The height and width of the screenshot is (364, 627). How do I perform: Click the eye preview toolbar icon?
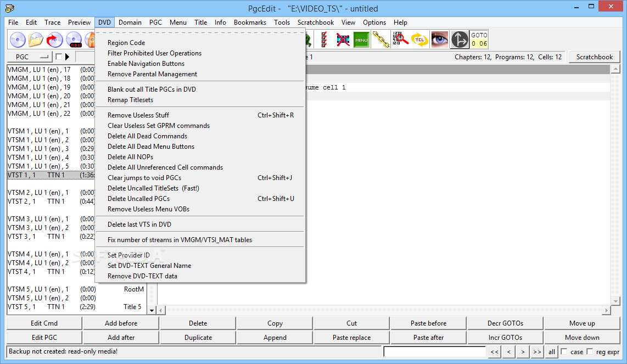(x=439, y=40)
